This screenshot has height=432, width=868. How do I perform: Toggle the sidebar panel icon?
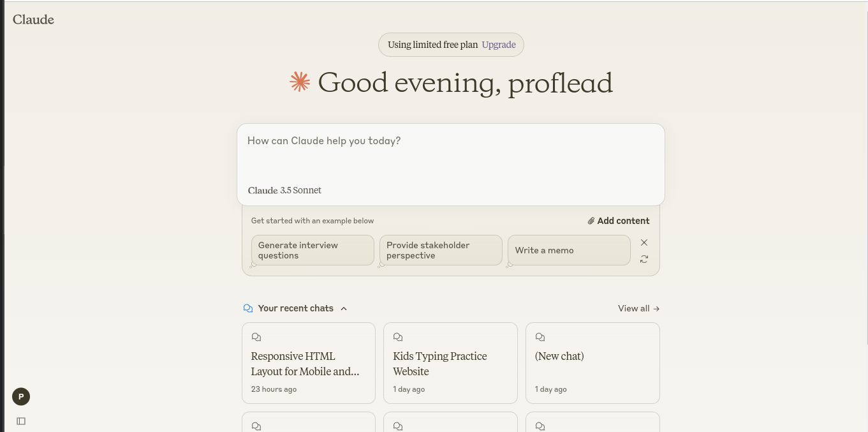point(21,421)
